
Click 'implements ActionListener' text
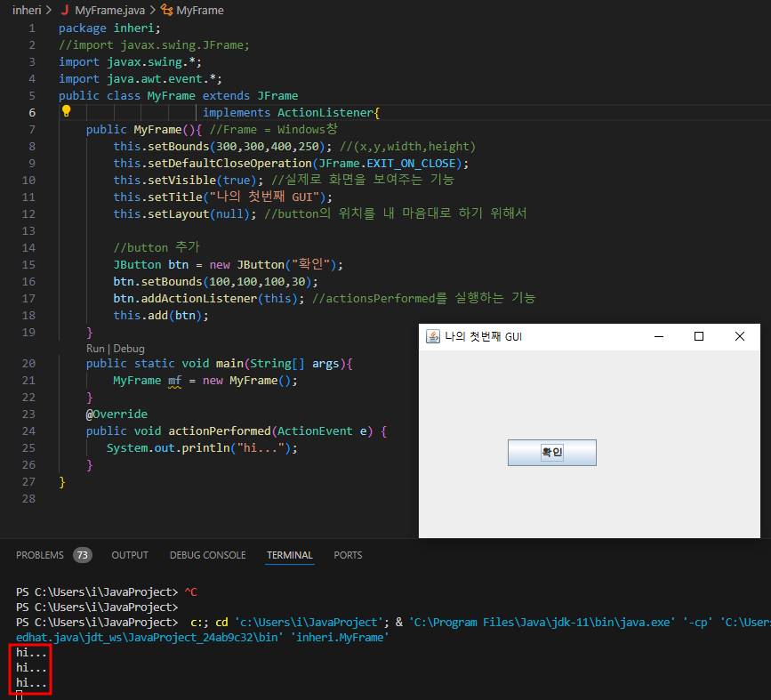(x=289, y=113)
